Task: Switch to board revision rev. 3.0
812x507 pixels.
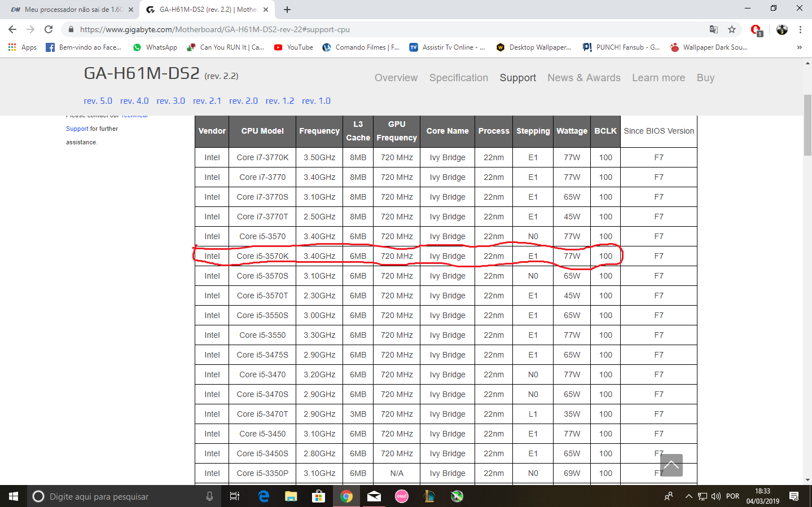Action: coord(171,101)
